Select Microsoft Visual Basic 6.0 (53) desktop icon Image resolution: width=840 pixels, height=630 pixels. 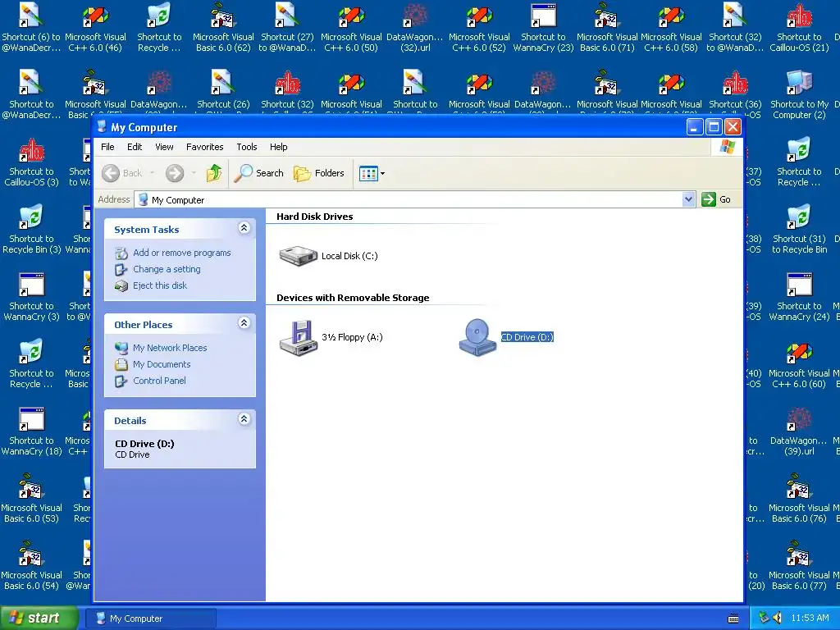click(31, 499)
